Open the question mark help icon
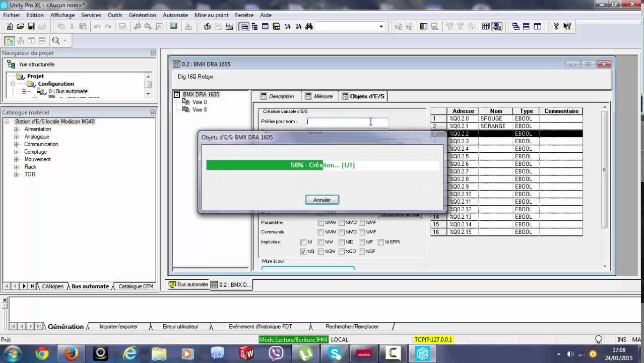This screenshot has width=644, height=363. pos(556,26)
